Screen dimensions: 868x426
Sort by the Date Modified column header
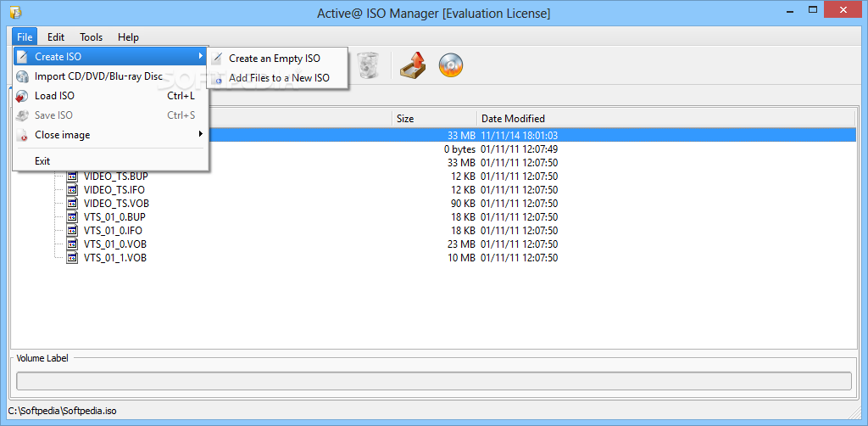point(666,119)
